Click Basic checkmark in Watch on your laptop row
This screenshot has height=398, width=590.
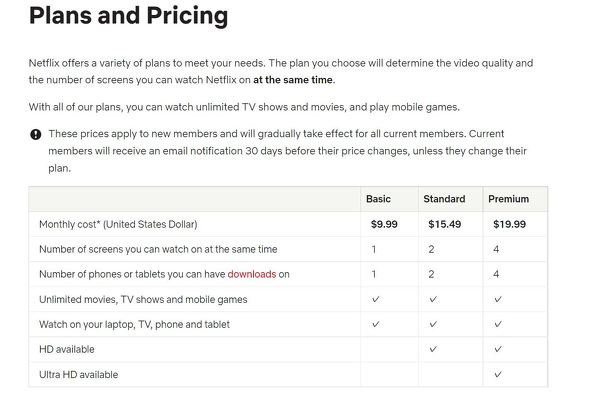376,324
